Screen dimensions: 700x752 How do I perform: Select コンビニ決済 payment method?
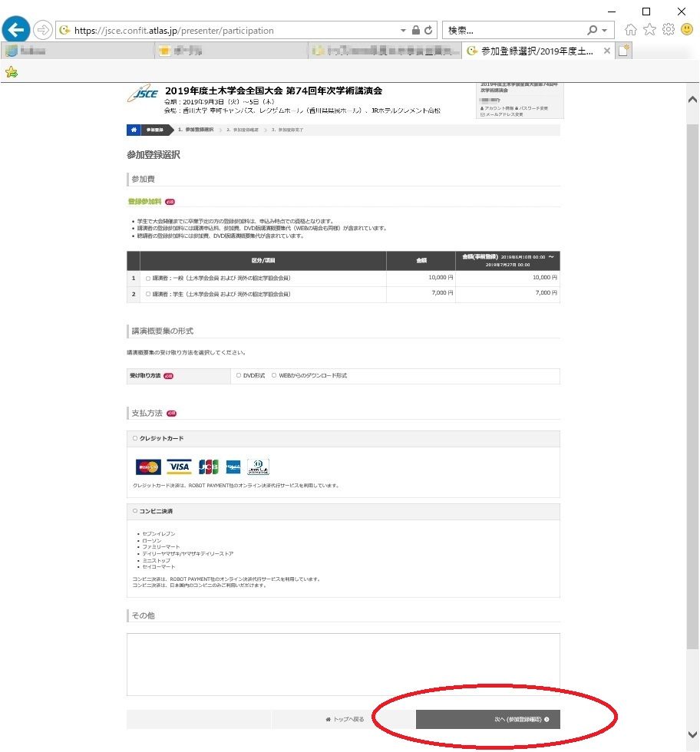135,511
